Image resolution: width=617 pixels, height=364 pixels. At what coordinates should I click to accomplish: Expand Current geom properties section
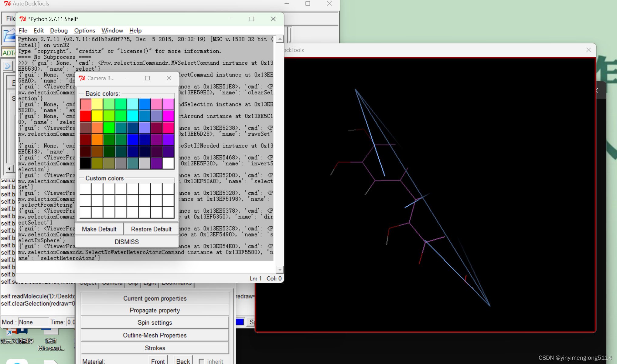pyautogui.click(x=155, y=298)
